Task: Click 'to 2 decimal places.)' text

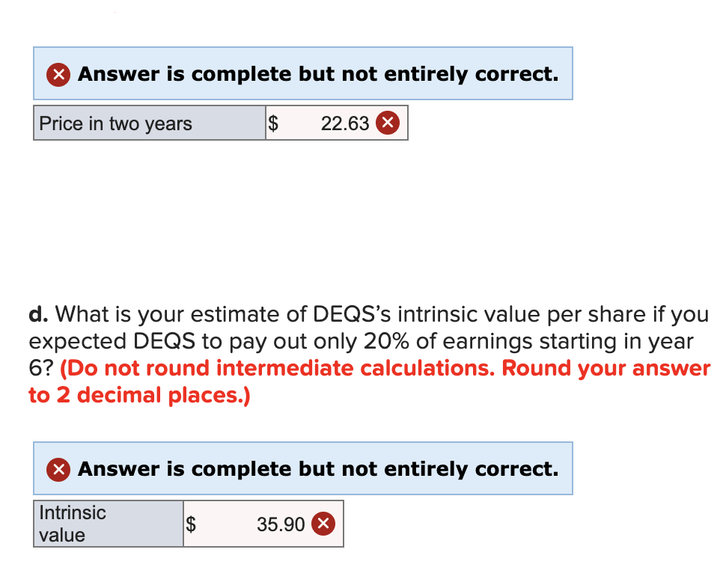Action: click(x=139, y=396)
